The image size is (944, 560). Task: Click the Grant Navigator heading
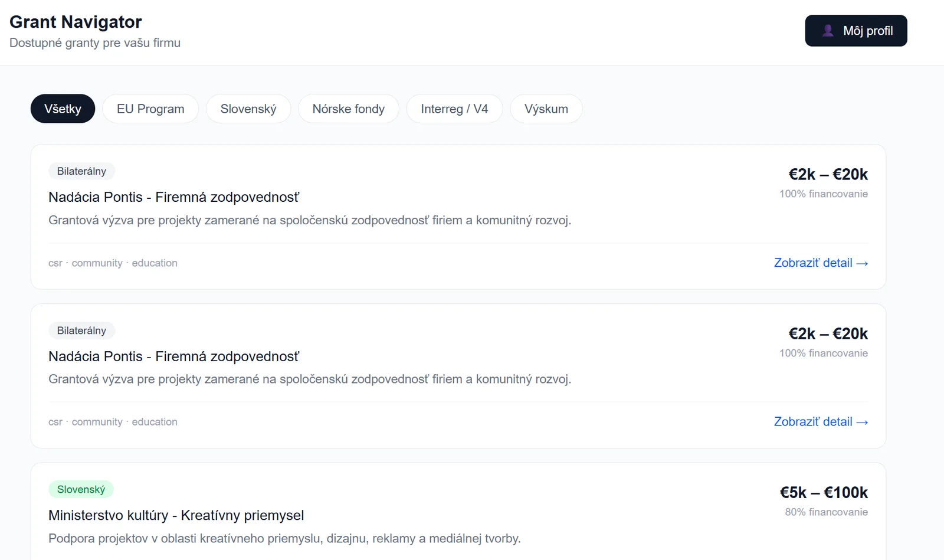[76, 22]
